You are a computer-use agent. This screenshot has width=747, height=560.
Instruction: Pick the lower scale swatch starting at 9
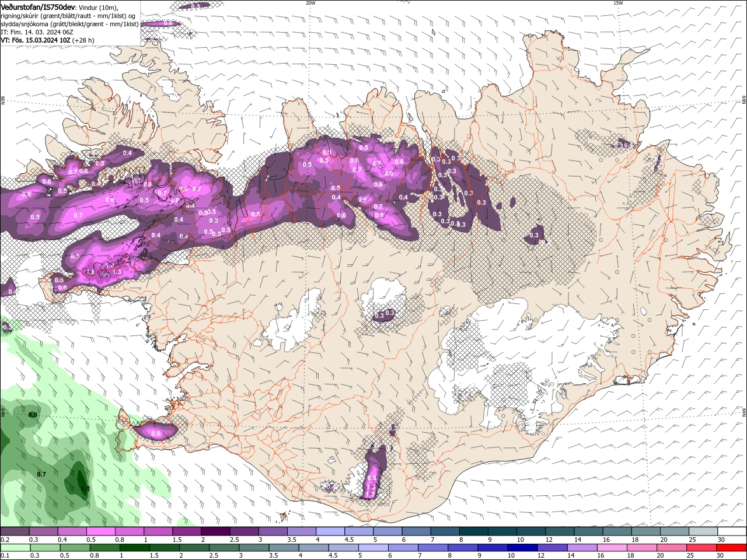click(x=493, y=548)
